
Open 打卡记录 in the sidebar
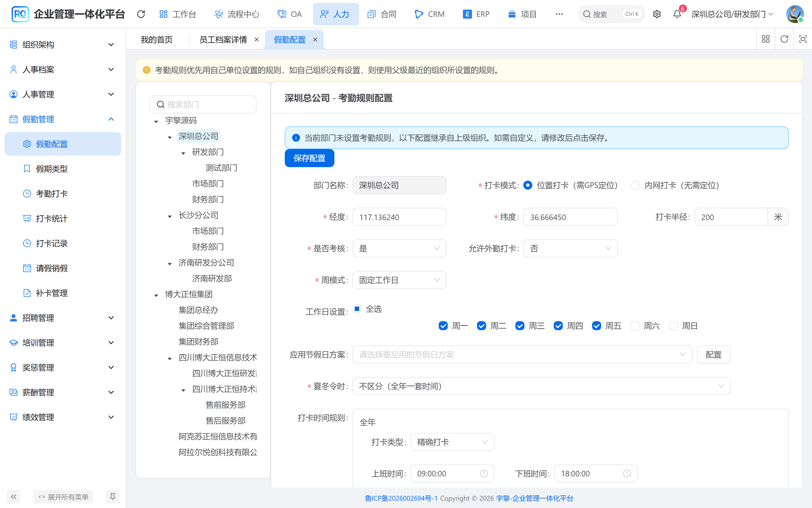click(x=63, y=243)
